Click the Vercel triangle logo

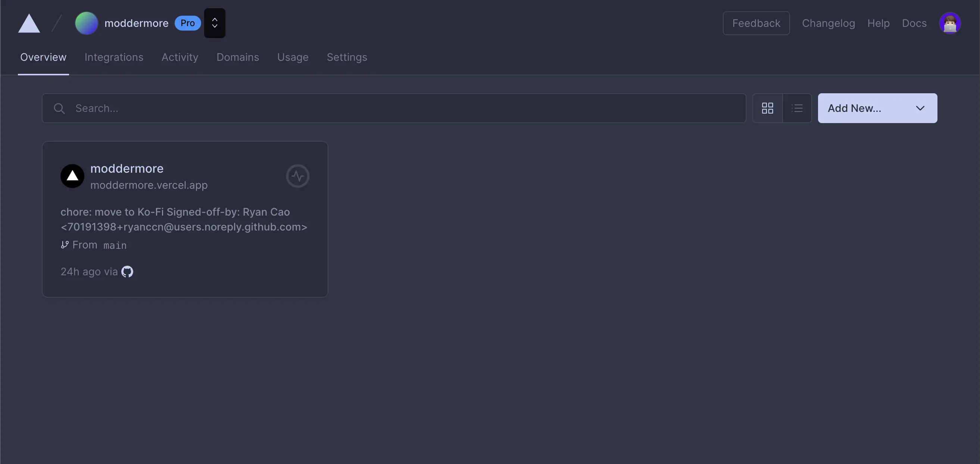[29, 23]
